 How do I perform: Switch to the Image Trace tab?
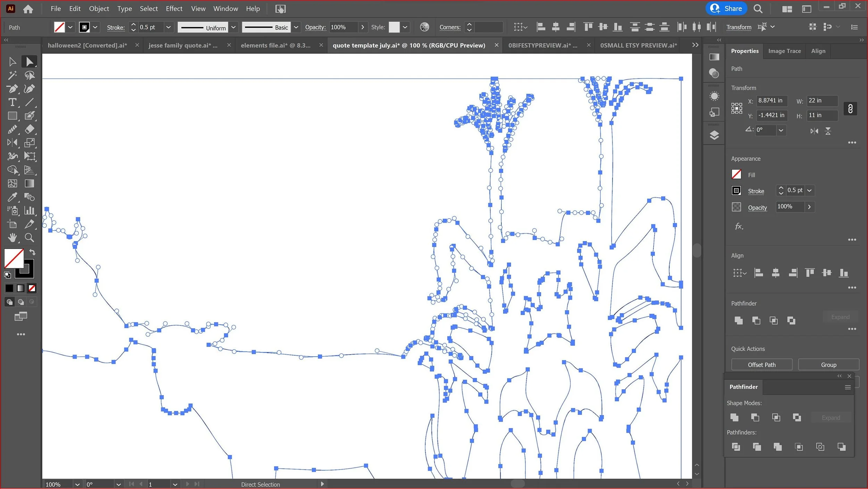point(784,51)
